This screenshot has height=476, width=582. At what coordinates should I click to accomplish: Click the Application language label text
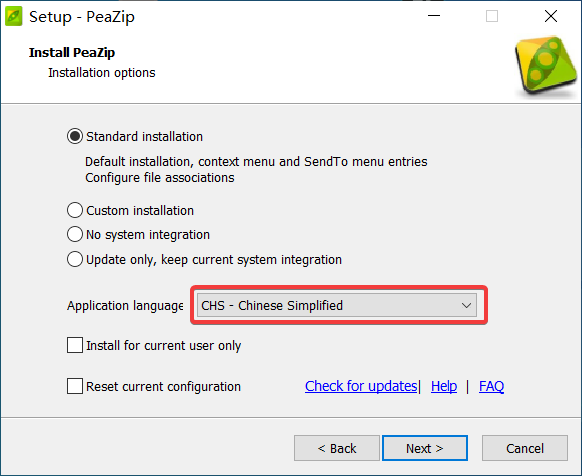pos(125,306)
